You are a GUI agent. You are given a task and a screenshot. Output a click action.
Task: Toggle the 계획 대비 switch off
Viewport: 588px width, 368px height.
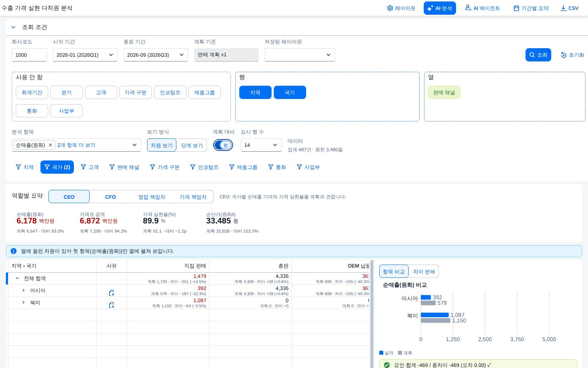[x=223, y=145]
